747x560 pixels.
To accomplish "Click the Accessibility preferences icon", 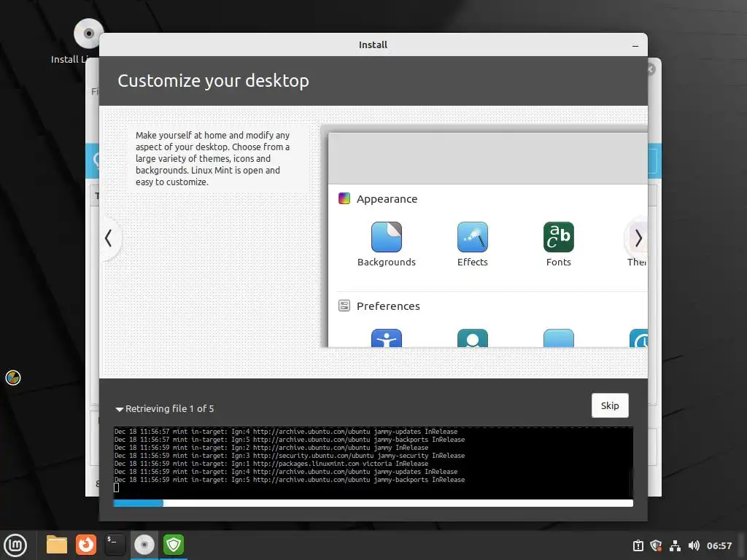I will coord(387,338).
